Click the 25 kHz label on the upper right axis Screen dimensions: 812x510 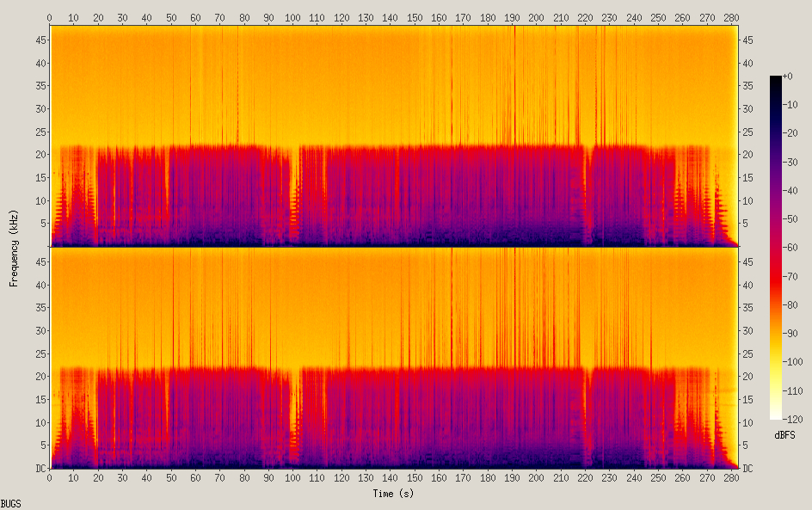(x=747, y=132)
